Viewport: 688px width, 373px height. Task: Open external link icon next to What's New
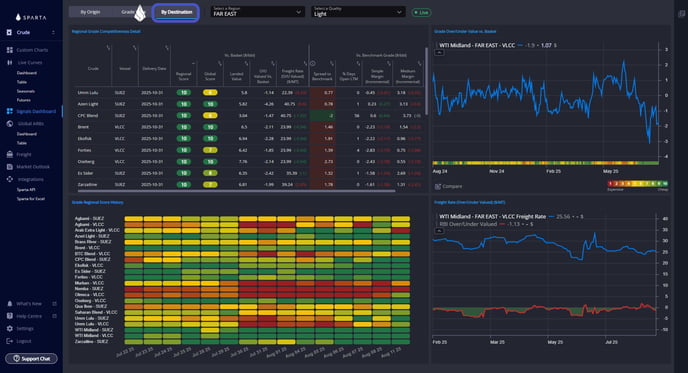pos(55,304)
